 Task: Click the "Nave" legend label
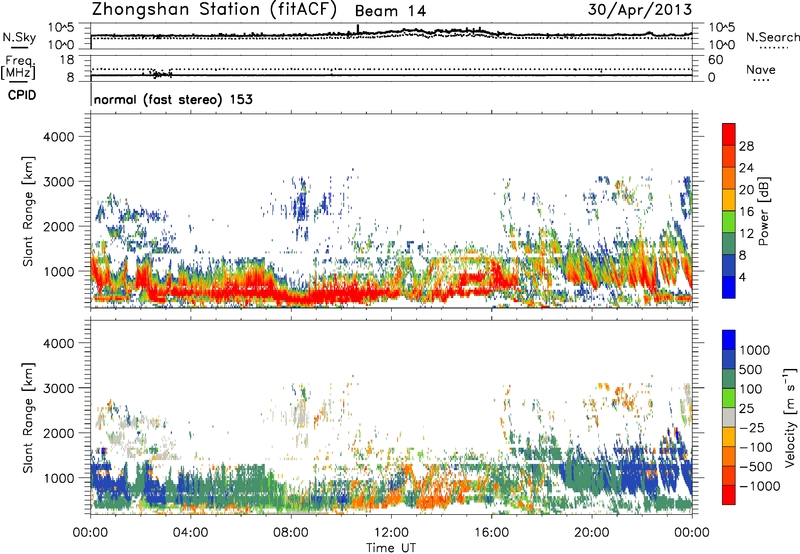pyautogui.click(x=761, y=69)
